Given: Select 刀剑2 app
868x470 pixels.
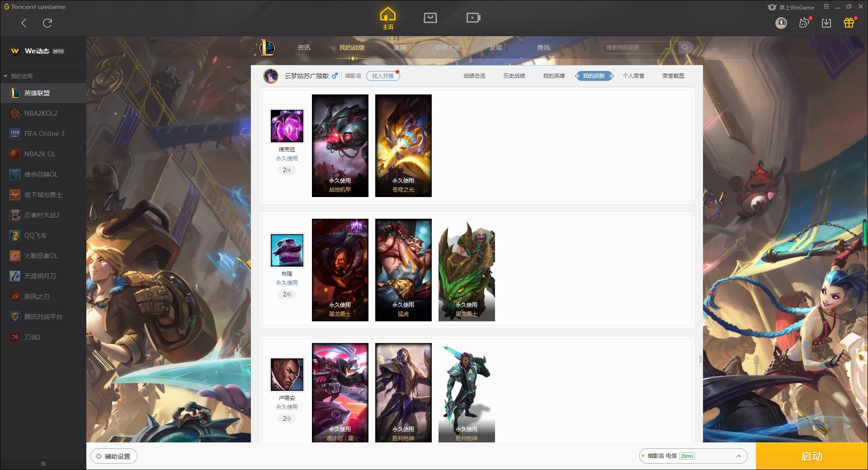Looking at the screenshot, I should pyautogui.click(x=43, y=337).
